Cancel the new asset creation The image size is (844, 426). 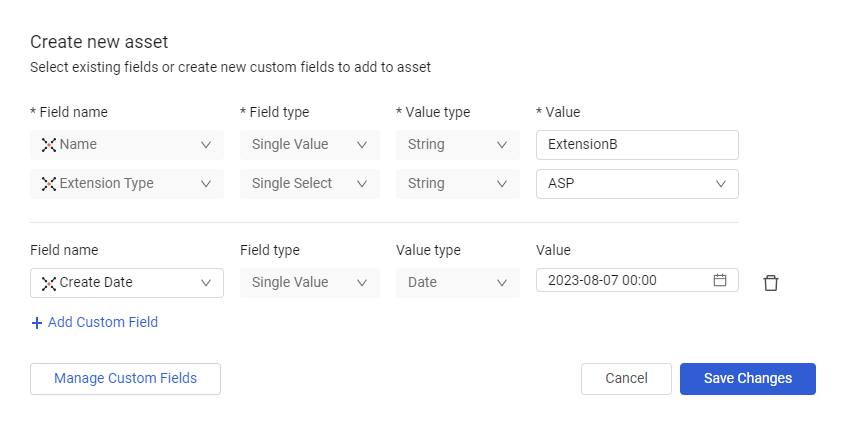[x=626, y=379]
